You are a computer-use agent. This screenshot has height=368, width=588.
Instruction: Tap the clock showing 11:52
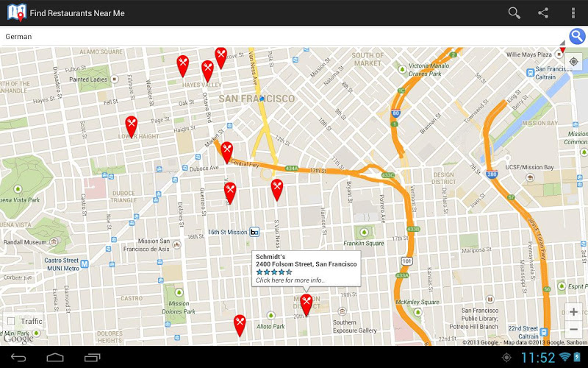tap(538, 358)
